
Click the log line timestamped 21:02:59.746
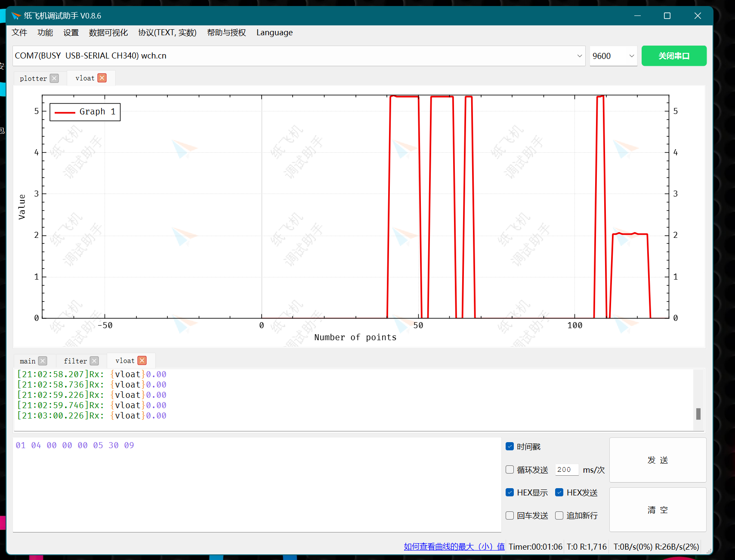92,405
